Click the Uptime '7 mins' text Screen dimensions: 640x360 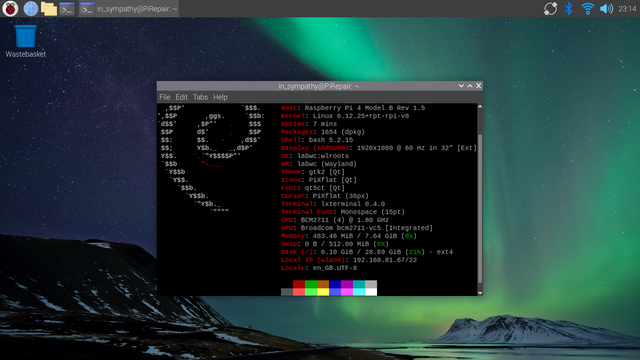(325, 124)
